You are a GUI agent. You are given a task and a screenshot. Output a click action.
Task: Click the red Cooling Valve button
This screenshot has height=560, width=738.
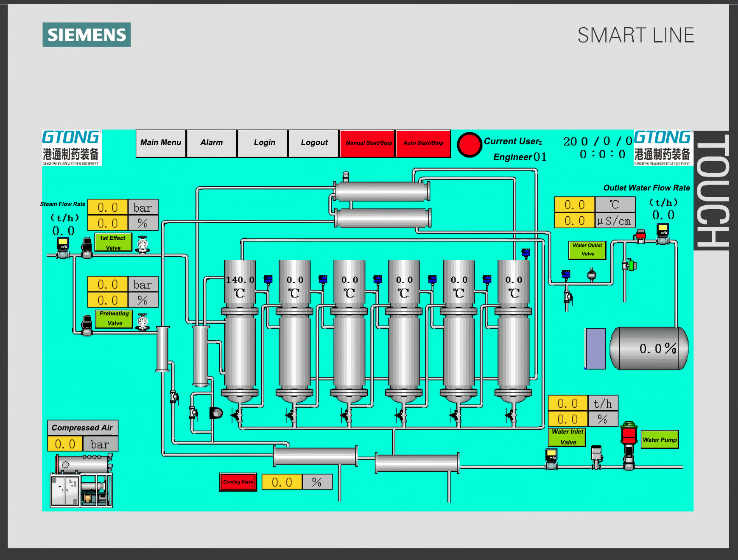[238, 482]
